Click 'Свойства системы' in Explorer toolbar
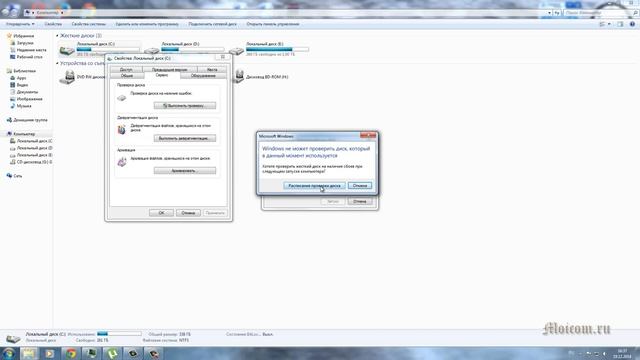The width and height of the screenshot is (640, 360). [89, 24]
